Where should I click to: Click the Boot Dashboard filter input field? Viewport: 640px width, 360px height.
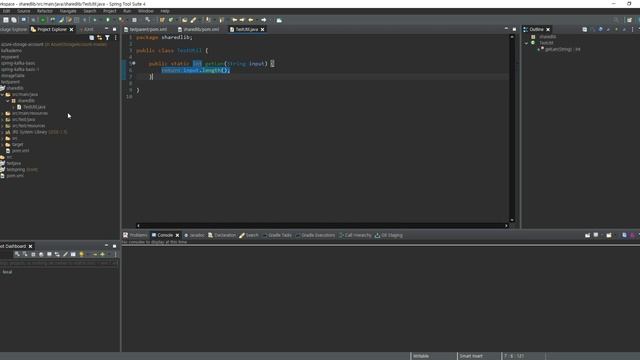pos(60,263)
